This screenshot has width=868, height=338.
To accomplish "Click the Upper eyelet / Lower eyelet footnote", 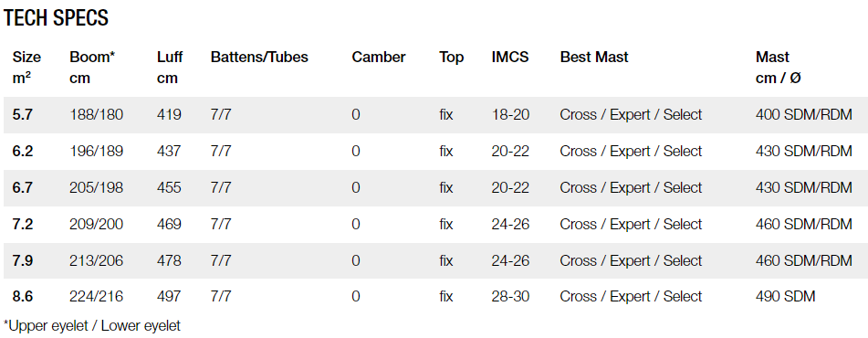I will pos(92,326).
